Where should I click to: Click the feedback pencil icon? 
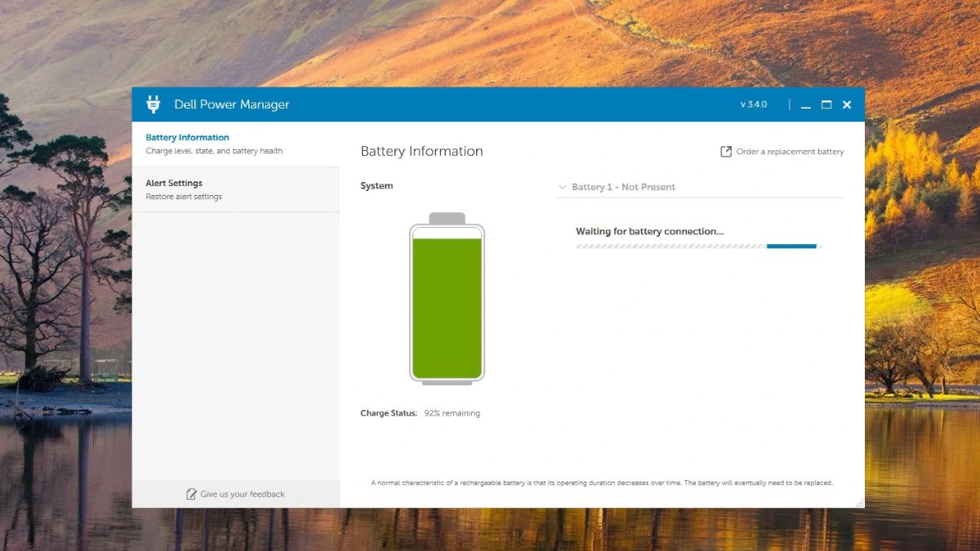point(191,494)
